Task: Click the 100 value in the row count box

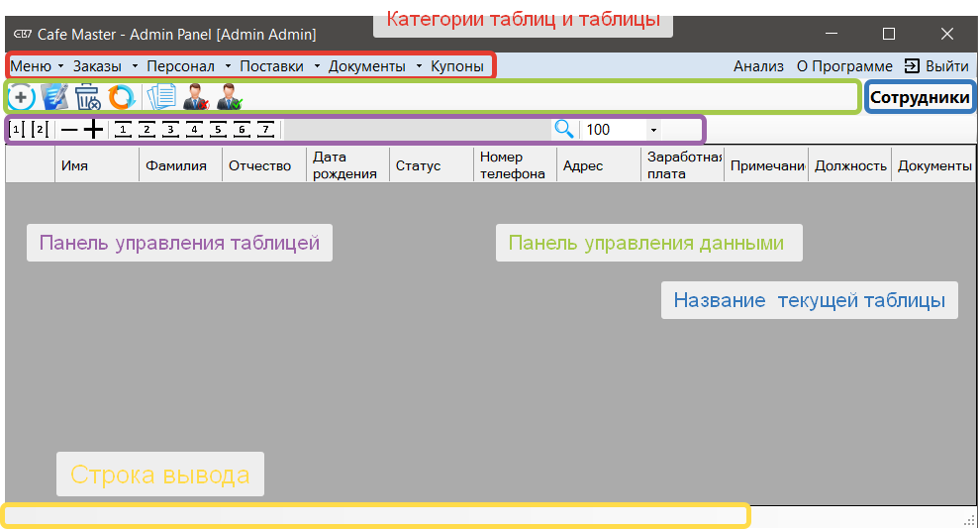Action: (x=598, y=130)
